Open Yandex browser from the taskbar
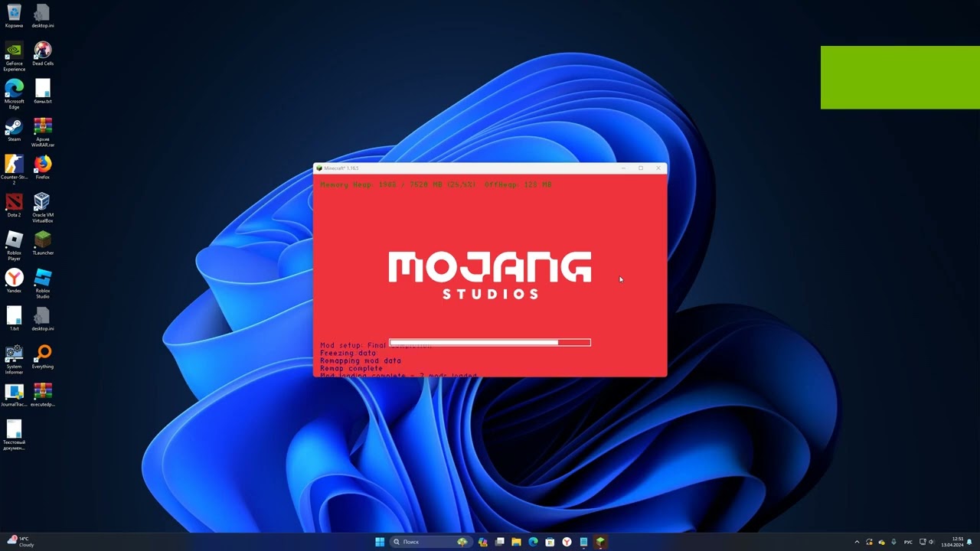980x551 pixels. click(567, 542)
